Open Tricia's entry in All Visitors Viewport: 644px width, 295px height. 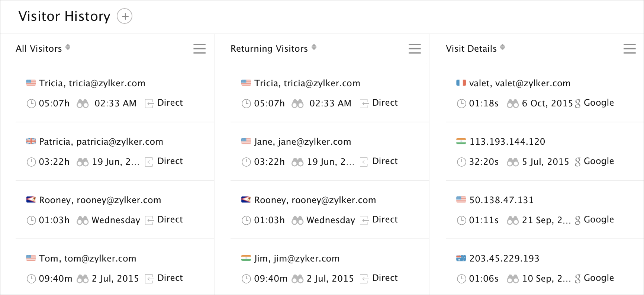[92, 83]
